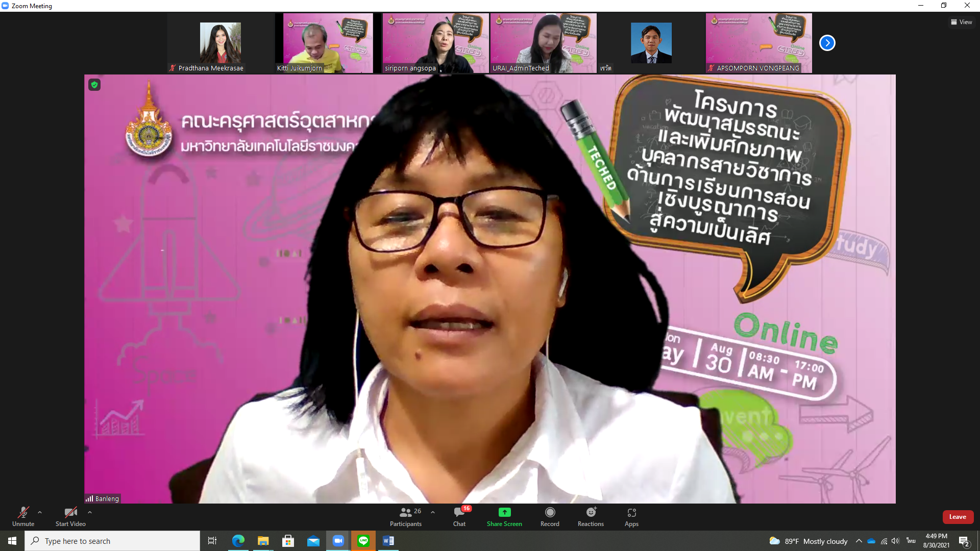The image size is (980, 551).
Task: Open video options arrow next to Start Video
Action: [90, 512]
